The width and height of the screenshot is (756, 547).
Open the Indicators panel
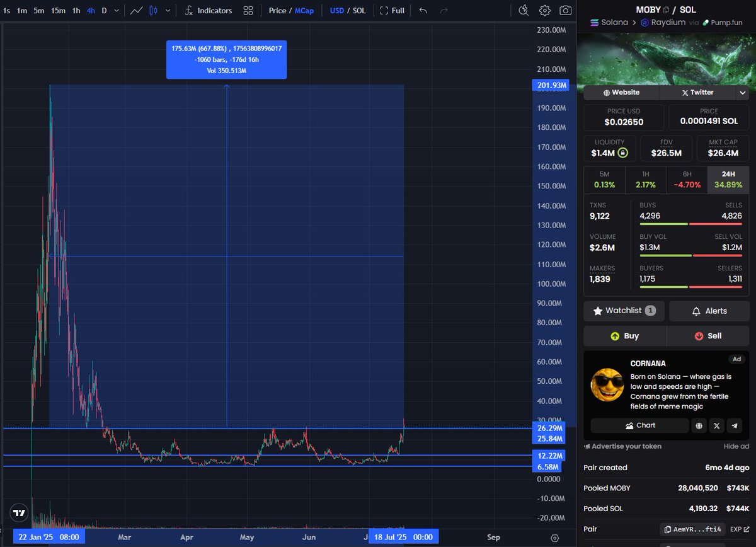pos(208,11)
